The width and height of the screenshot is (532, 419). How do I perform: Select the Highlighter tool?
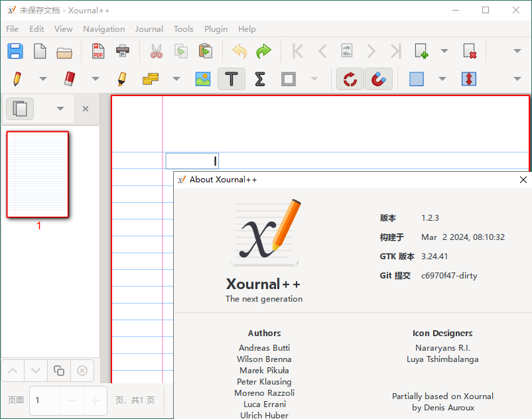click(x=121, y=79)
